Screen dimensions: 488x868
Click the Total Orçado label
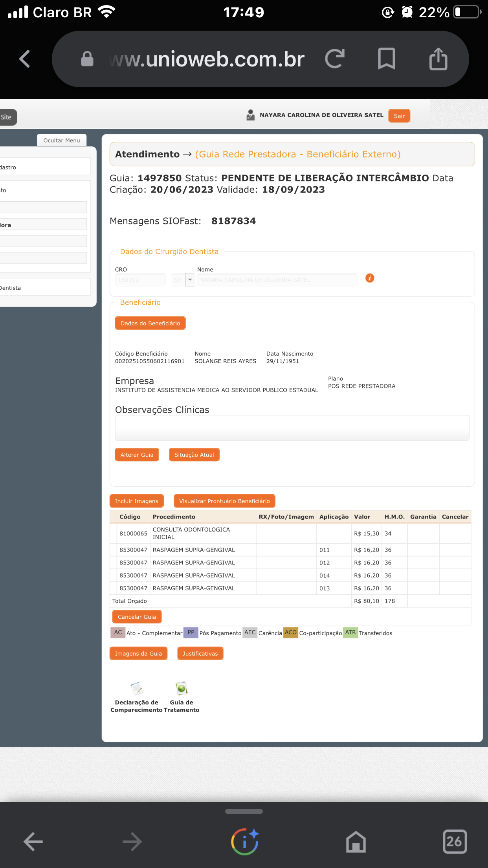point(130,601)
